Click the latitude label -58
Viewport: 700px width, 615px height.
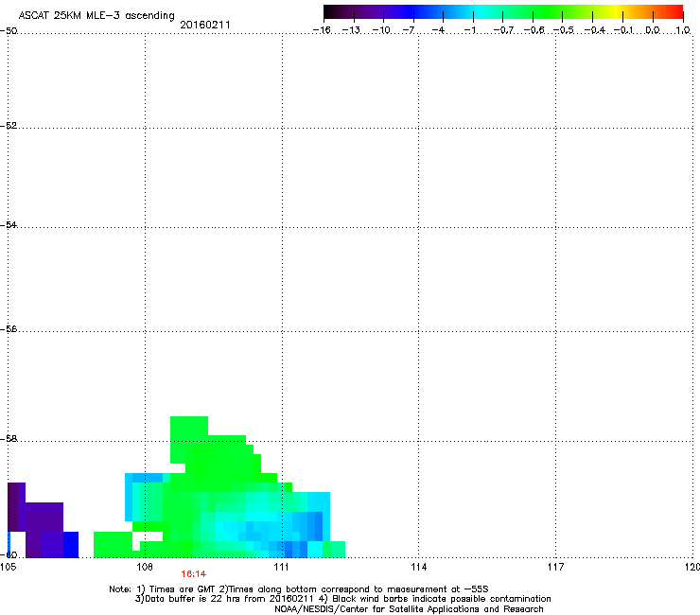(x=9, y=439)
